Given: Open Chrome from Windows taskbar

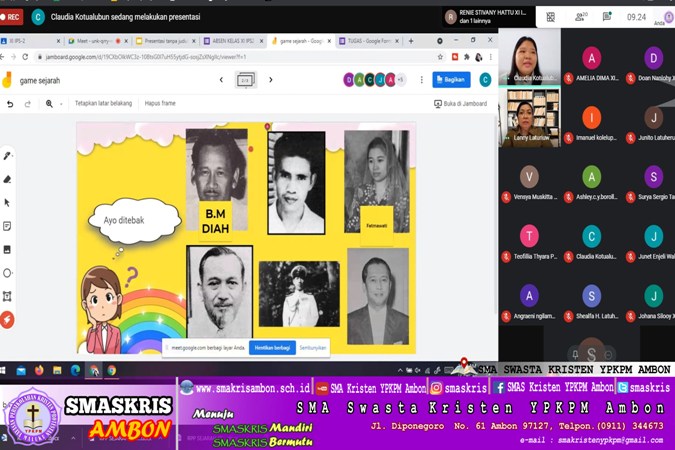Looking at the screenshot, I should pos(112,370).
